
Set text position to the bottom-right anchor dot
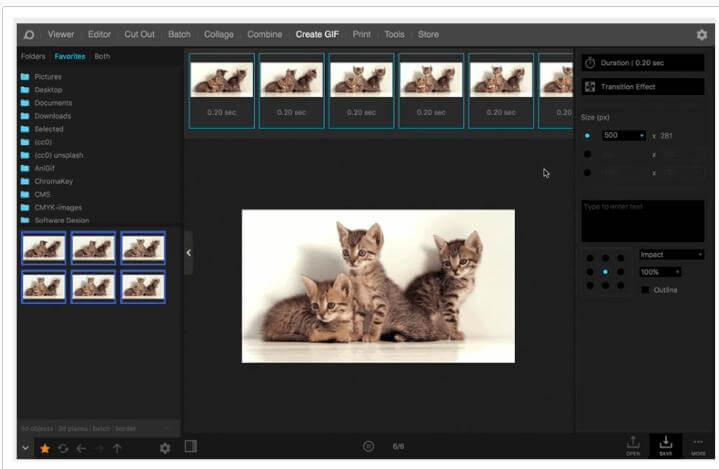point(620,286)
